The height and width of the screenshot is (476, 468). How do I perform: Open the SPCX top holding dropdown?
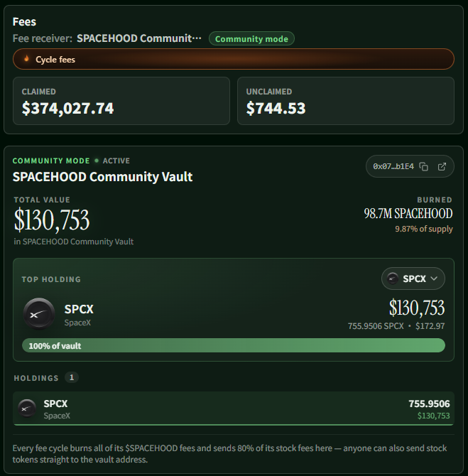(x=413, y=278)
